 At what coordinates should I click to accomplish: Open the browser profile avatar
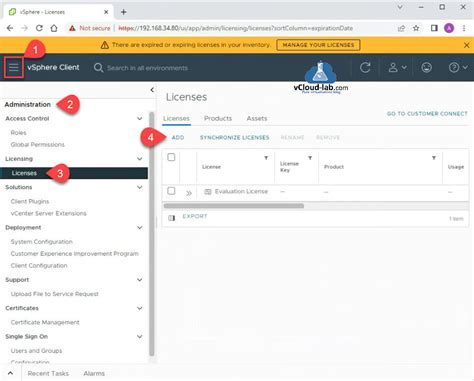click(449, 28)
